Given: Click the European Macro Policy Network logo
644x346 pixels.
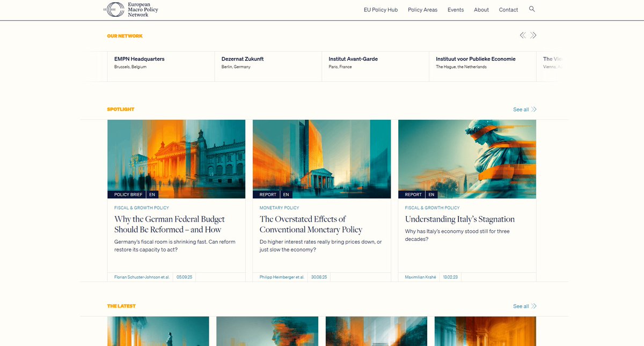Looking at the screenshot, I should click(131, 10).
